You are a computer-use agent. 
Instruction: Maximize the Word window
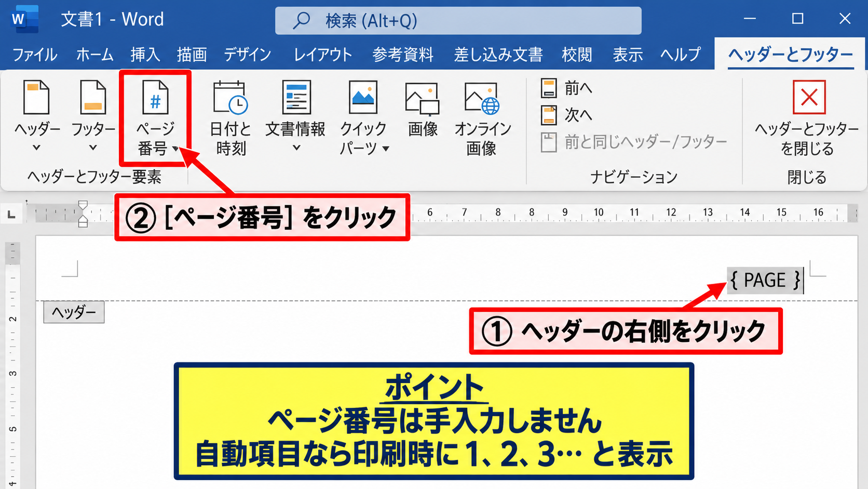pos(798,19)
